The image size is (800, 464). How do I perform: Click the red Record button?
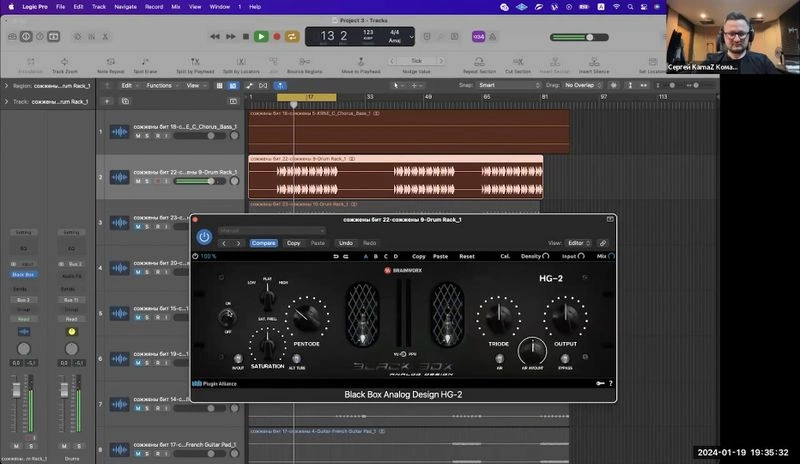[277, 37]
